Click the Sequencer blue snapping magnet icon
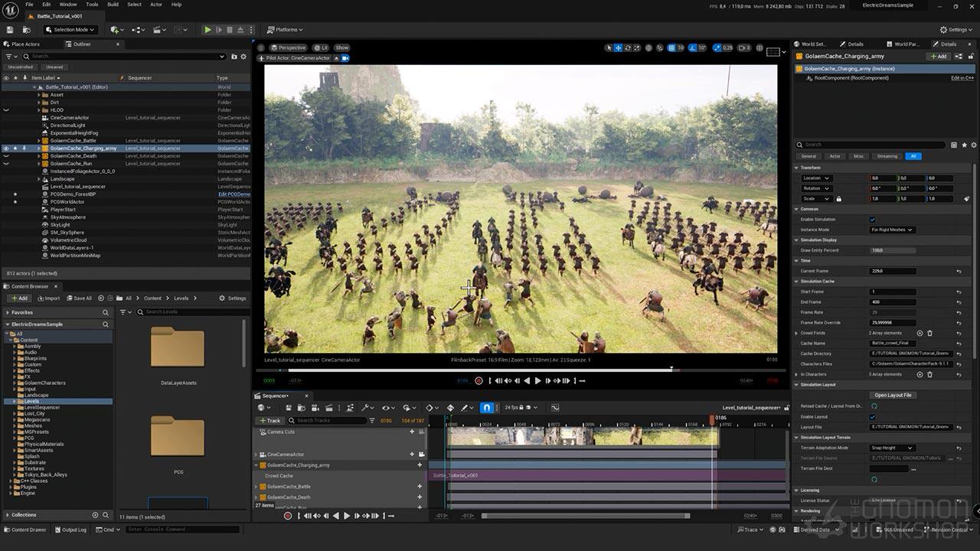The height and width of the screenshot is (551, 980). point(487,408)
